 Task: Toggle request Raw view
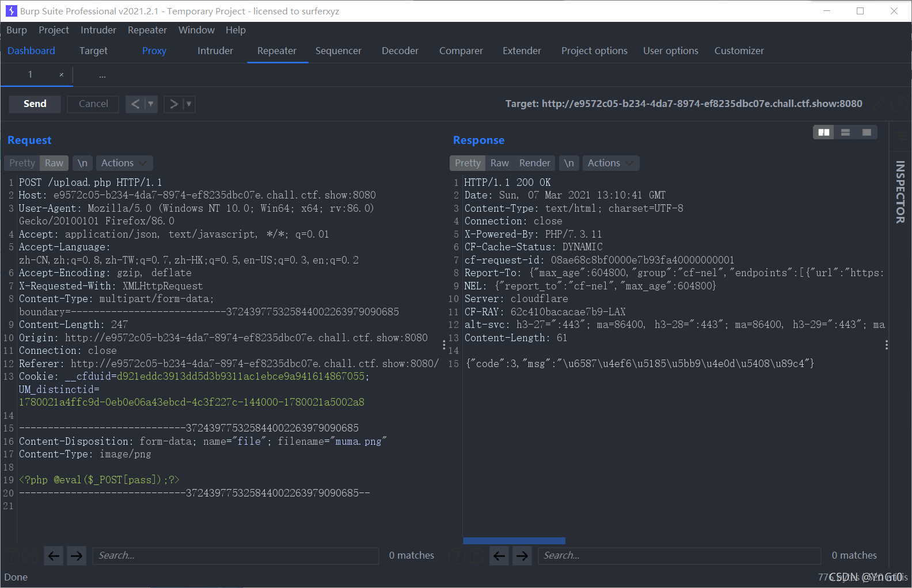click(x=54, y=163)
